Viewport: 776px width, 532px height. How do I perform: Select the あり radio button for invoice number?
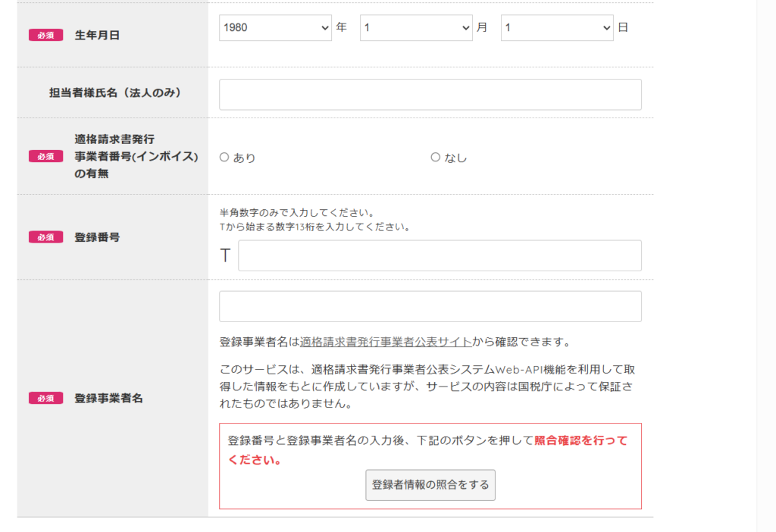[224, 158]
